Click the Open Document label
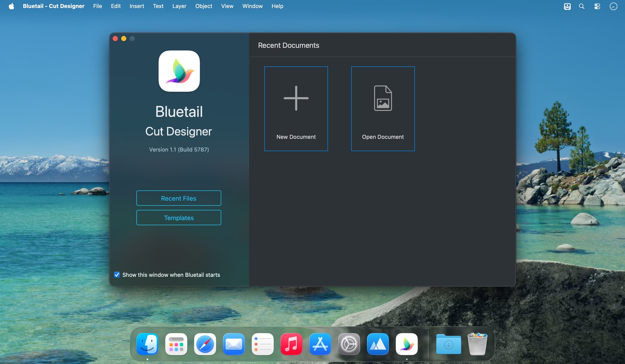Viewport: 625px width, 364px height. pos(383,137)
